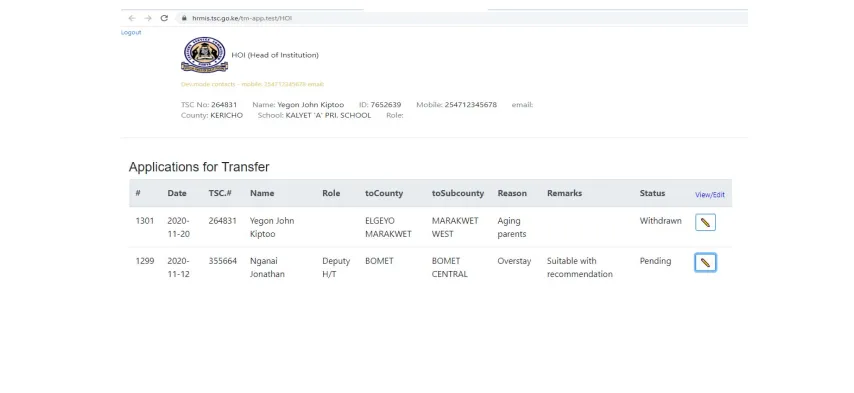Click the TSC.# column header

[220, 193]
